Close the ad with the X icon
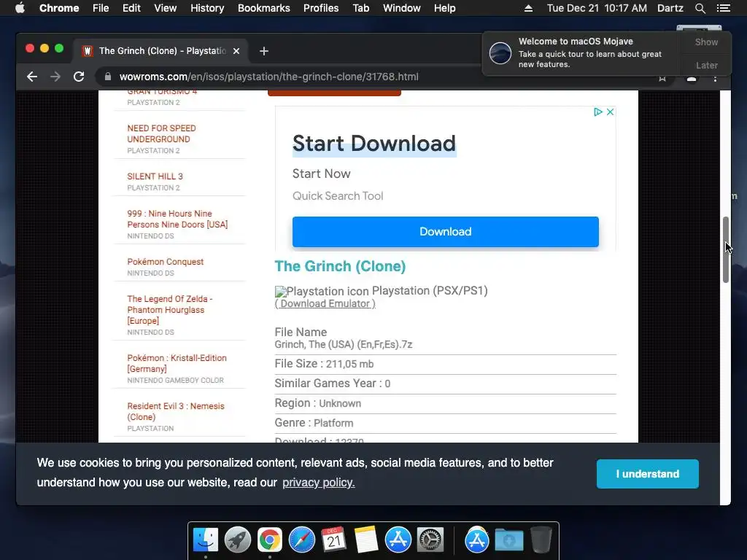Screen dimensions: 747x560 610,112
